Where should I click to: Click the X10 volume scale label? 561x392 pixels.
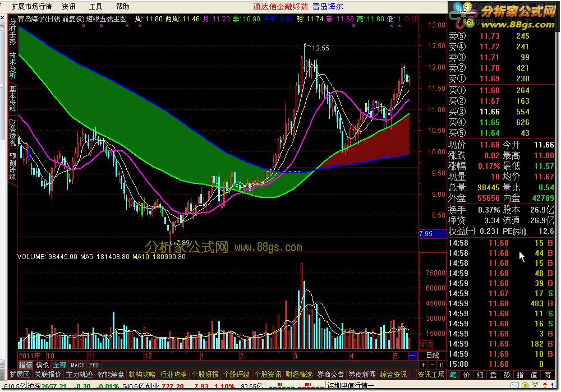click(x=426, y=345)
